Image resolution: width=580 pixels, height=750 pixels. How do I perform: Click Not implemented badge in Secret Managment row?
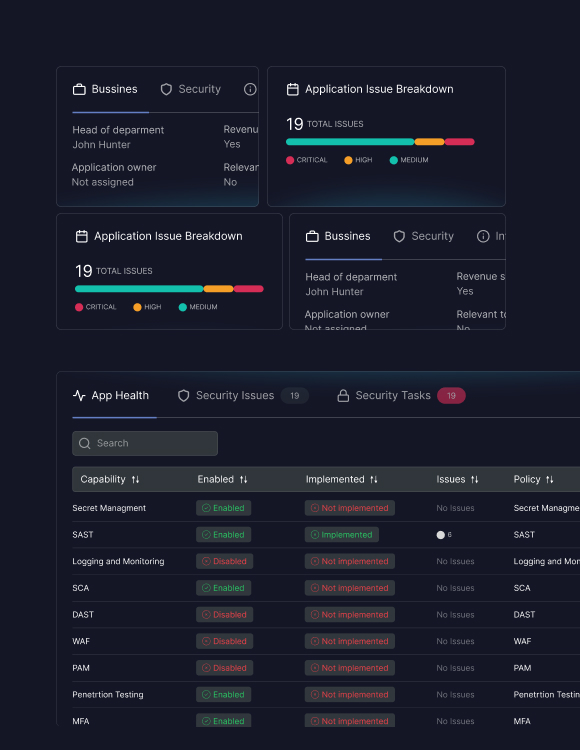(x=350, y=508)
